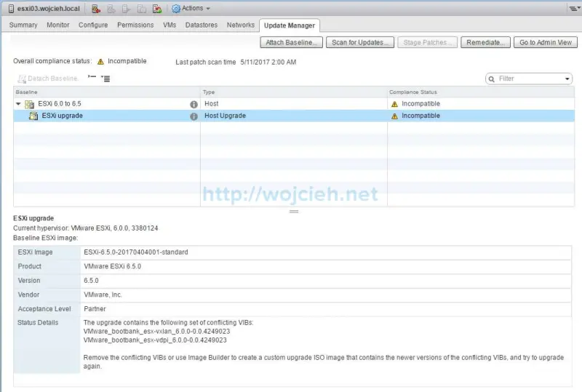Click warning icon in Host Upgrade row

click(x=394, y=116)
